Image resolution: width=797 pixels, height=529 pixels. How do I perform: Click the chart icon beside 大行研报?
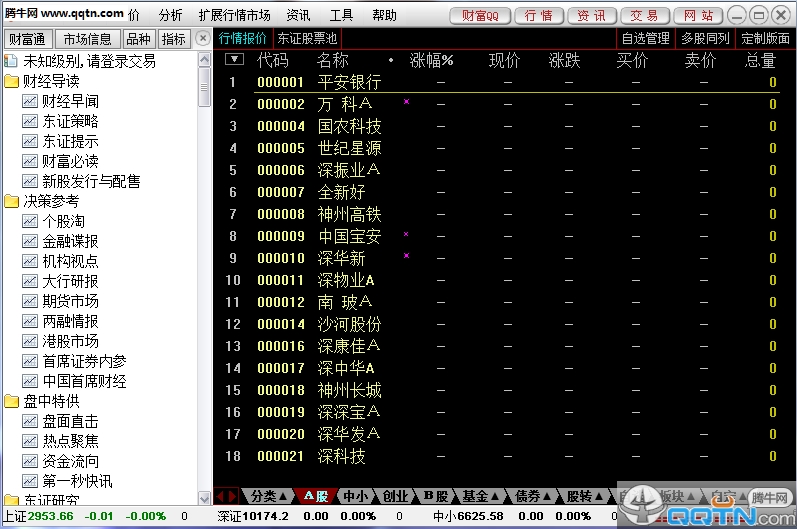29,281
